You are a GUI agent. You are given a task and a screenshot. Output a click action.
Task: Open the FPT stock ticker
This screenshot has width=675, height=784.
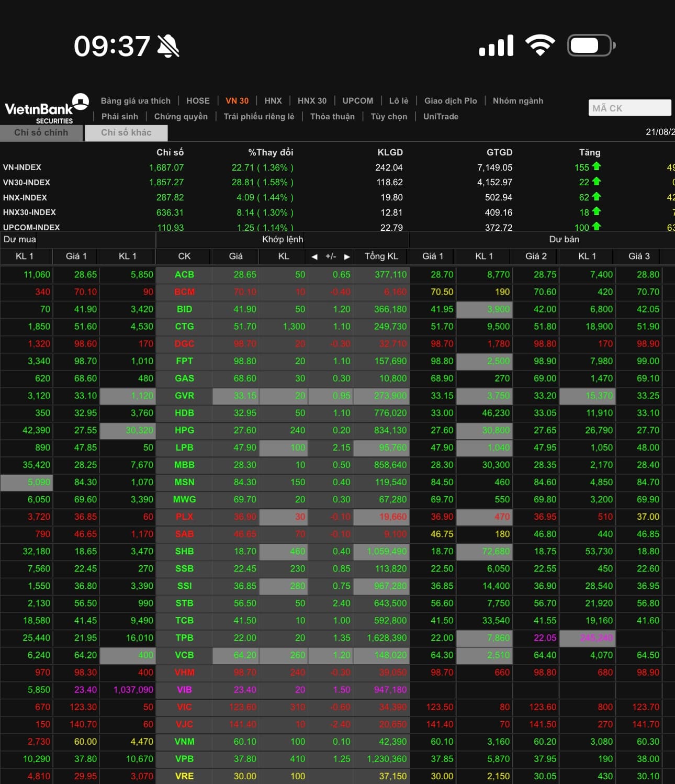(184, 361)
